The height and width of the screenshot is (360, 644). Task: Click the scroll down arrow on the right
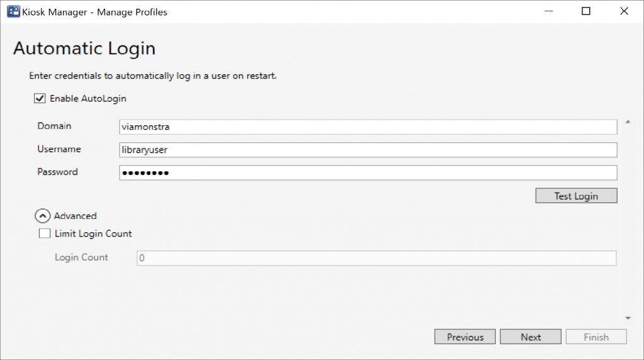628,318
